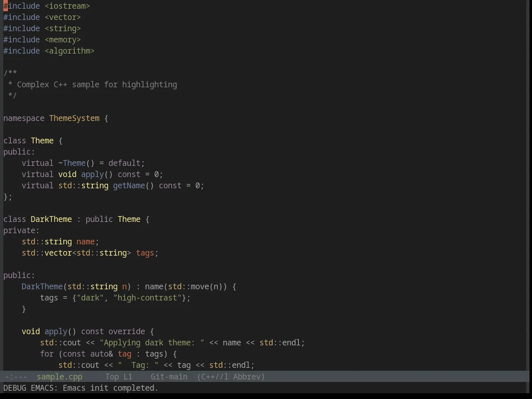The image size is (532, 399).
Task: Click on 'getName' function name
Action: pos(129,186)
